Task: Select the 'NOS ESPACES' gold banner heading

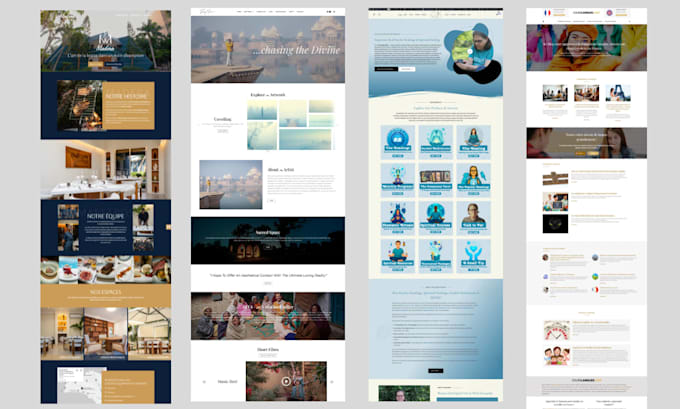Action: coord(106,292)
